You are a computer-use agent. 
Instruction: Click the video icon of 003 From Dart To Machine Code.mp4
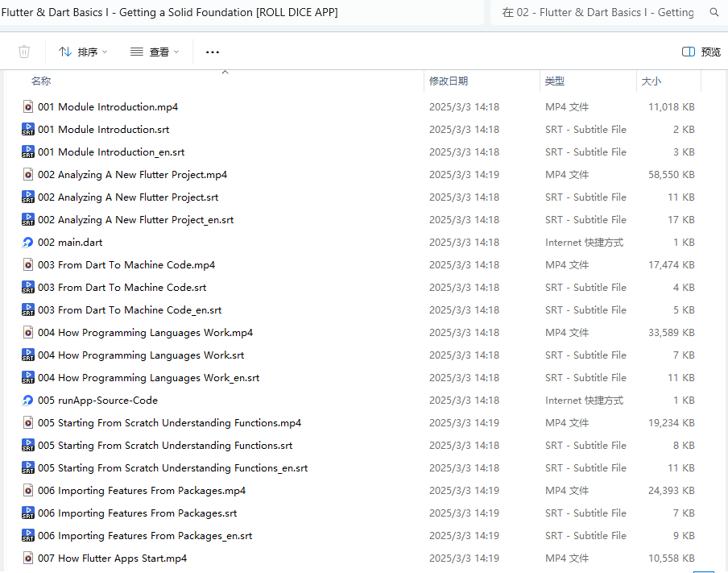pos(28,265)
